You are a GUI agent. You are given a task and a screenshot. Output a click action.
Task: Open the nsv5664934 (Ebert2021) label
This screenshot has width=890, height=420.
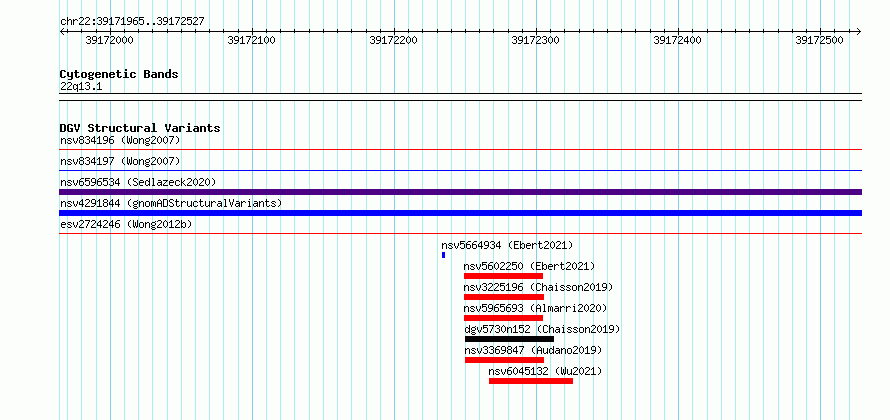point(507,245)
